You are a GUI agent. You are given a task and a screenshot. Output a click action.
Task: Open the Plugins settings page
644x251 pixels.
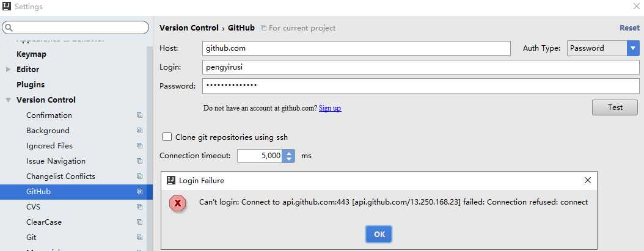pyautogui.click(x=31, y=85)
